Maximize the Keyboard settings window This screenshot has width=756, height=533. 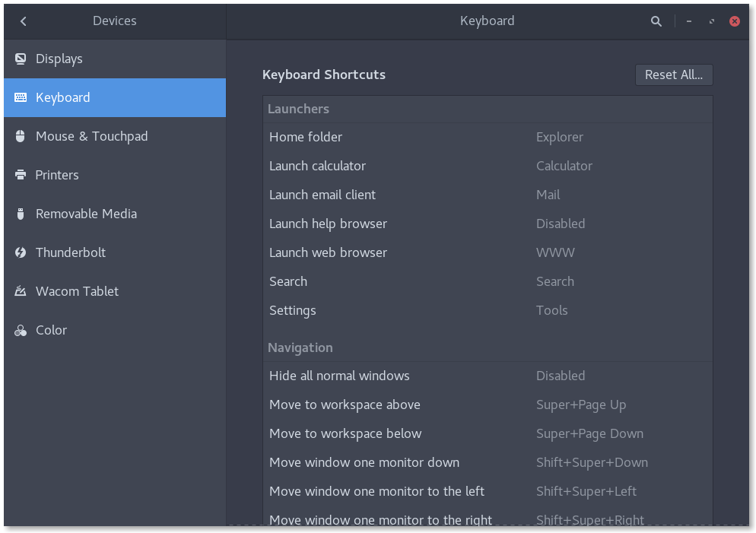pyautogui.click(x=712, y=21)
